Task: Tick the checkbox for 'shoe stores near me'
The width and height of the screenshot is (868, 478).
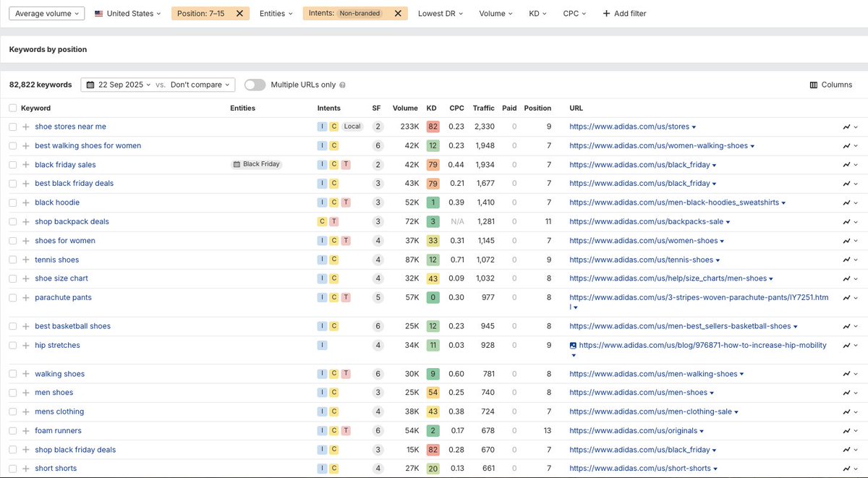Action: [12, 127]
